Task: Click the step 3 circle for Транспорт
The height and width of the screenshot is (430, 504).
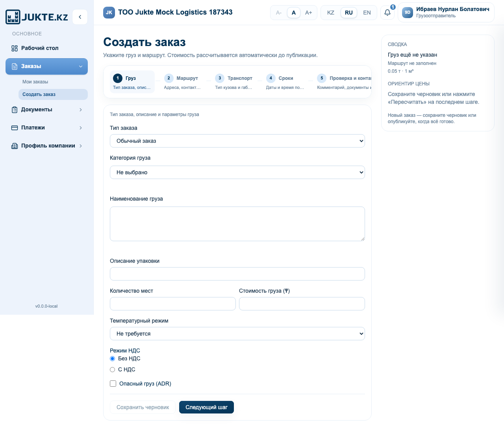Action: [220, 78]
